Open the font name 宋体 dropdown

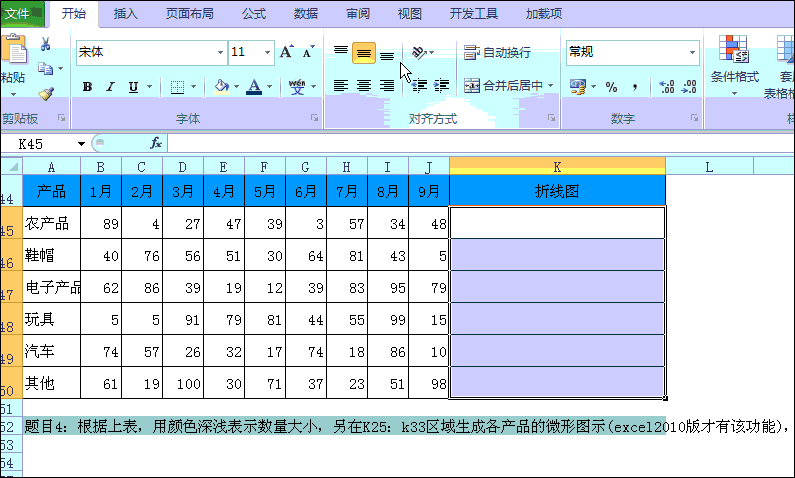220,52
